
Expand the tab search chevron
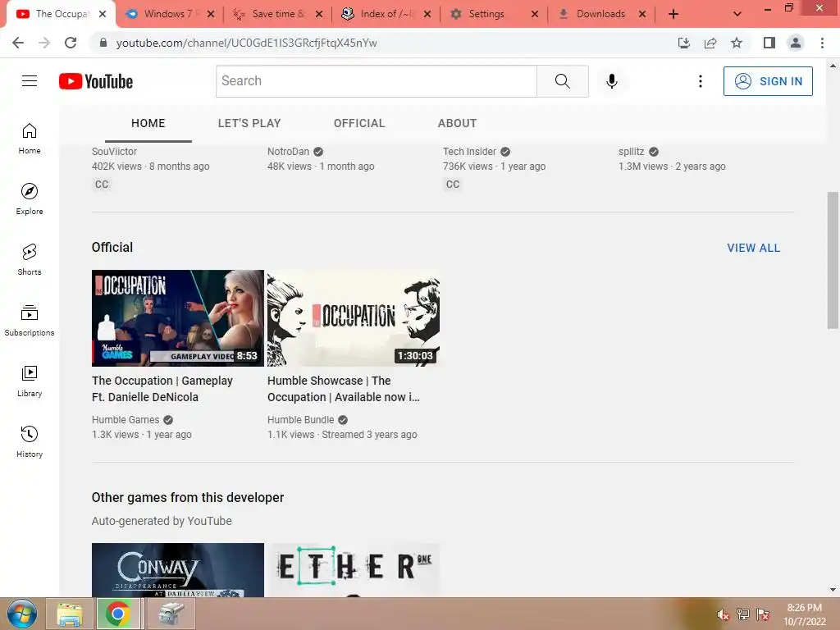pyautogui.click(x=737, y=14)
